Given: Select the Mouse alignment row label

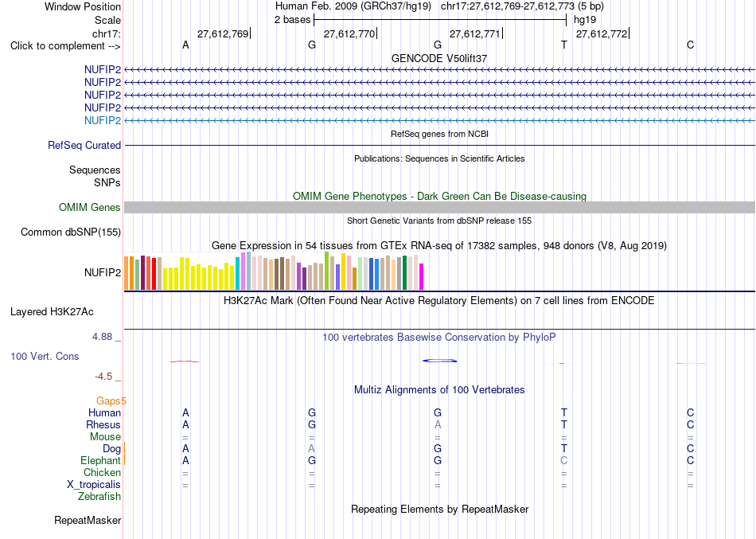Looking at the screenshot, I should [x=105, y=437].
